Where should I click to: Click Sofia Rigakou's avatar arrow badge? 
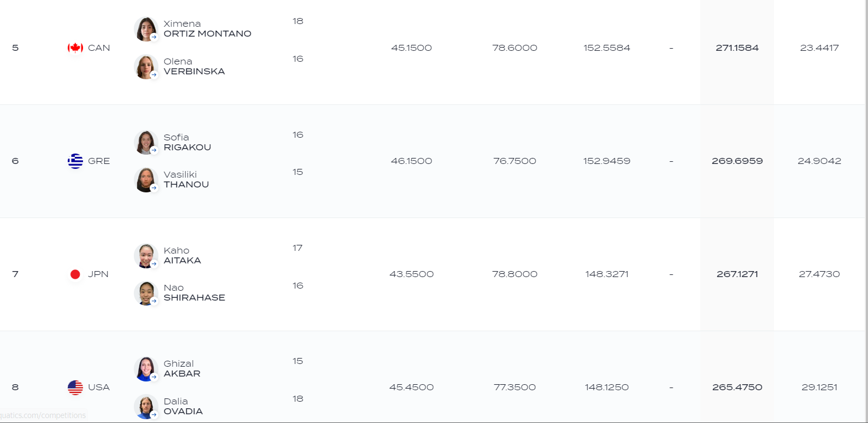154,150
